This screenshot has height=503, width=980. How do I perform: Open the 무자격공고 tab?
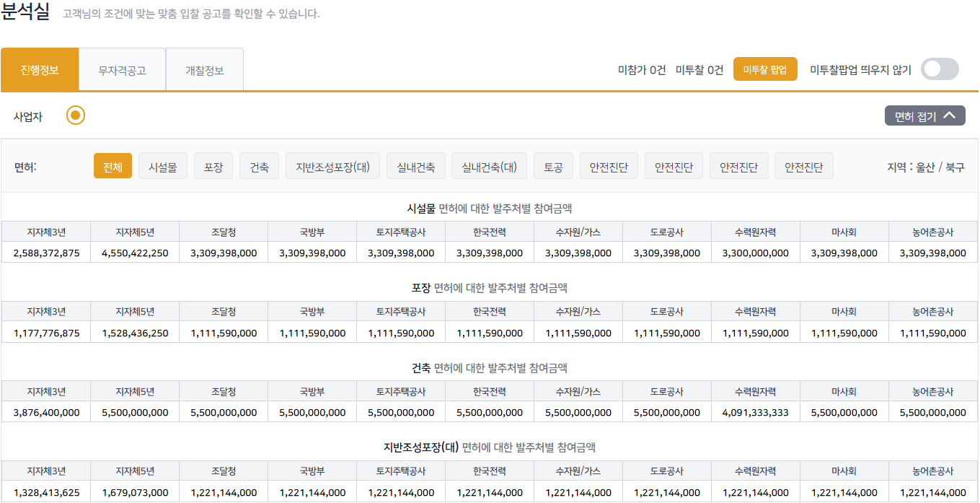coord(122,69)
